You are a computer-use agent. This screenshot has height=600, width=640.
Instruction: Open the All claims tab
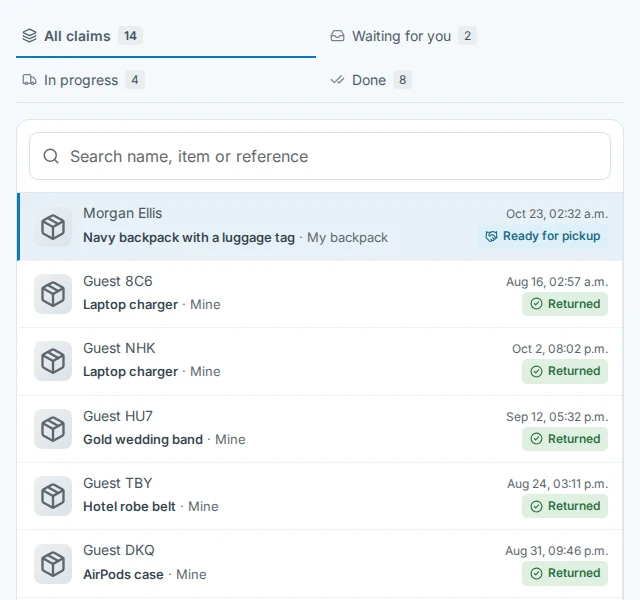coord(166,36)
